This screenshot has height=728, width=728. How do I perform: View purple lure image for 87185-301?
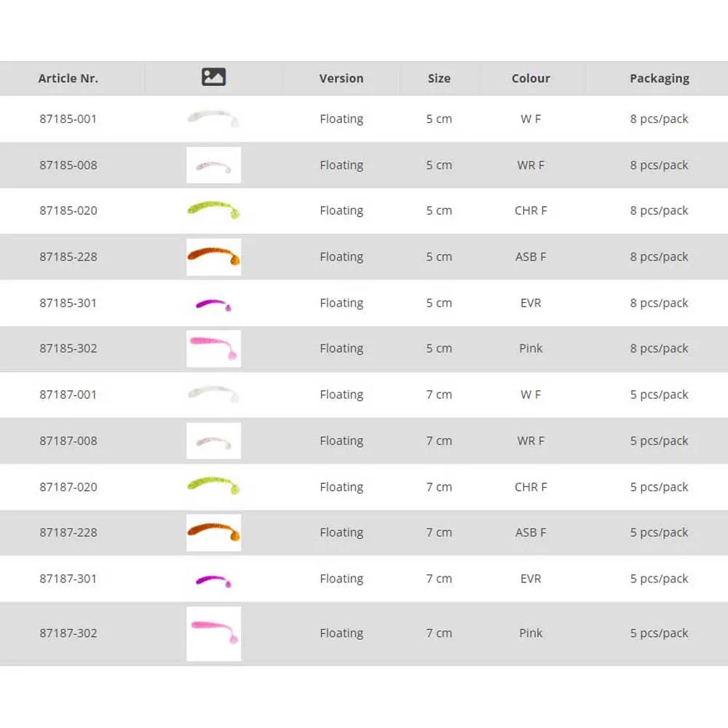coord(213,304)
